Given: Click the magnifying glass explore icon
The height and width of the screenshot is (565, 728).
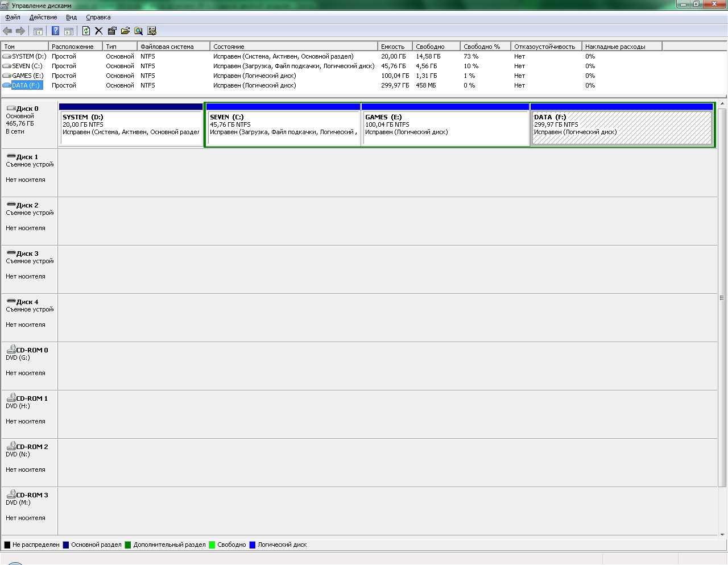Looking at the screenshot, I should pos(138,31).
